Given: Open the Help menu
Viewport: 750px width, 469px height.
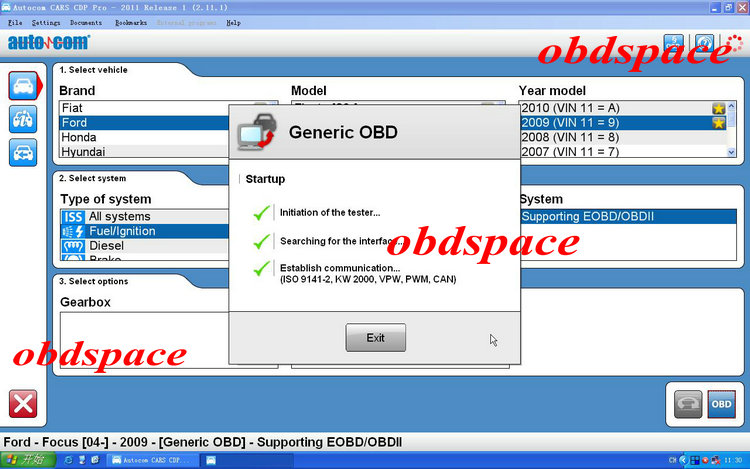Looking at the screenshot, I should [x=233, y=22].
